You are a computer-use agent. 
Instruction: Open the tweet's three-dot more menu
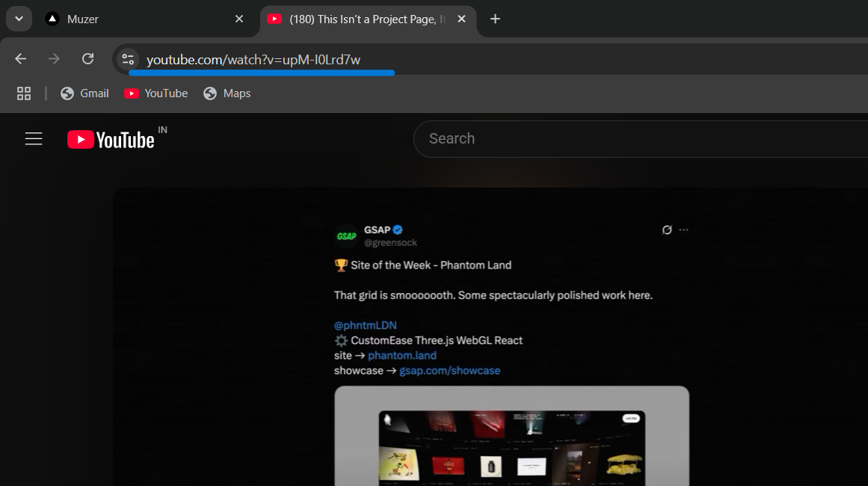coord(683,230)
